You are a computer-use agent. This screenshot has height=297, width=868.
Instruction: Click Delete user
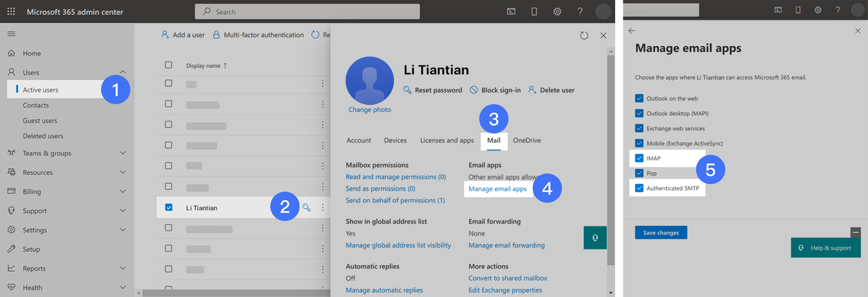pyautogui.click(x=551, y=90)
